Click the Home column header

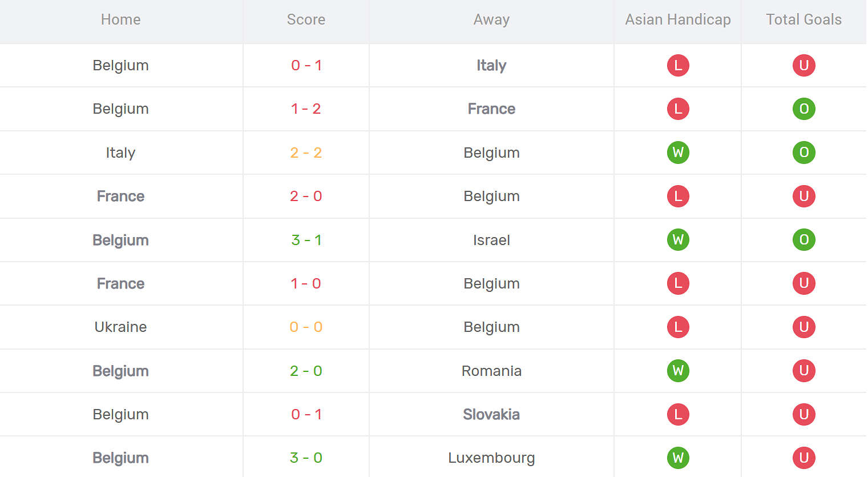click(120, 19)
